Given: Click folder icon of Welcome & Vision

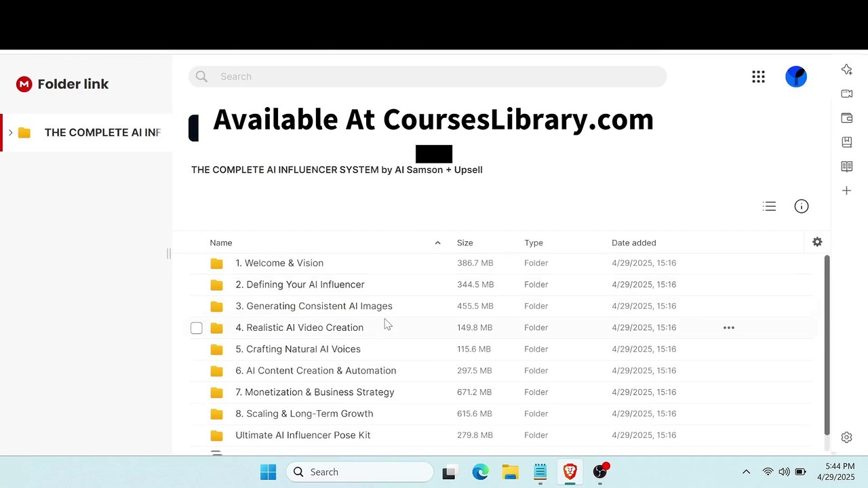Looking at the screenshot, I should pyautogui.click(x=216, y=263).
